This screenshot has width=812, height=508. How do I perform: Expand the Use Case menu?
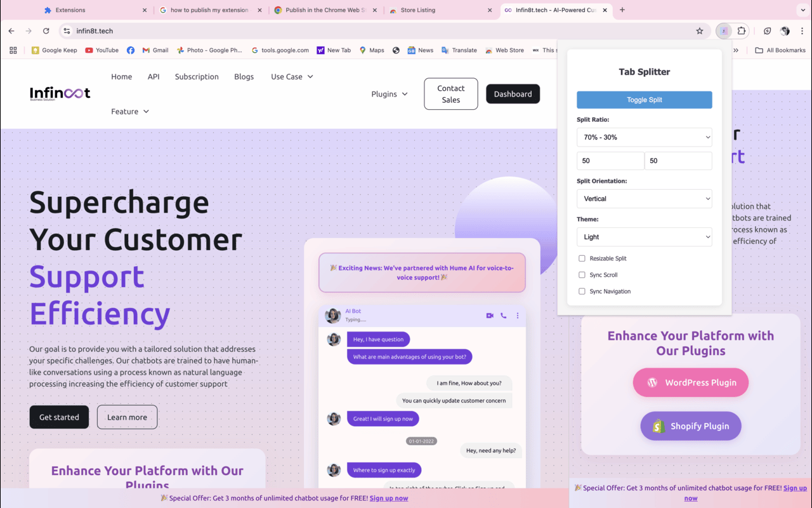pyautogui.click(x=292, y=77)
